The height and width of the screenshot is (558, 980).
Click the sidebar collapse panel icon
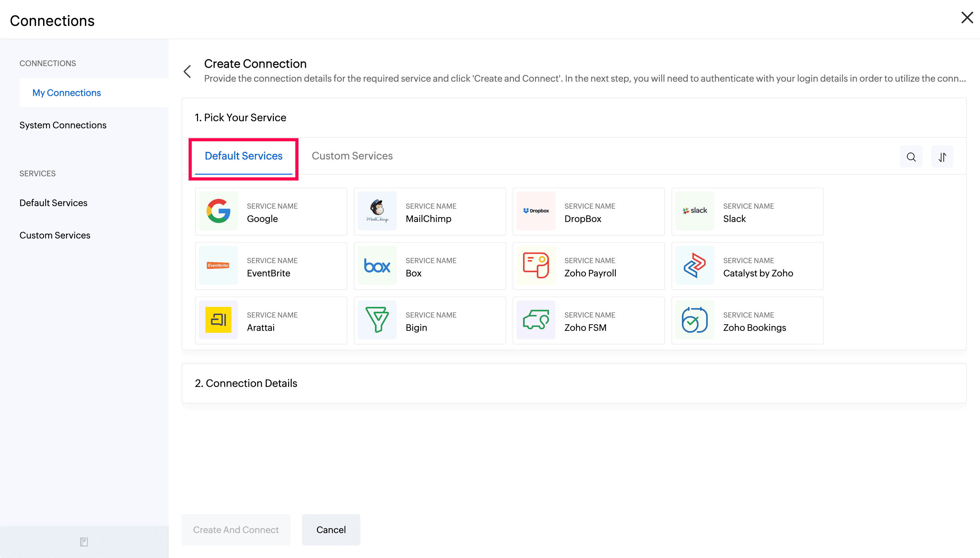tap(84, 542)
